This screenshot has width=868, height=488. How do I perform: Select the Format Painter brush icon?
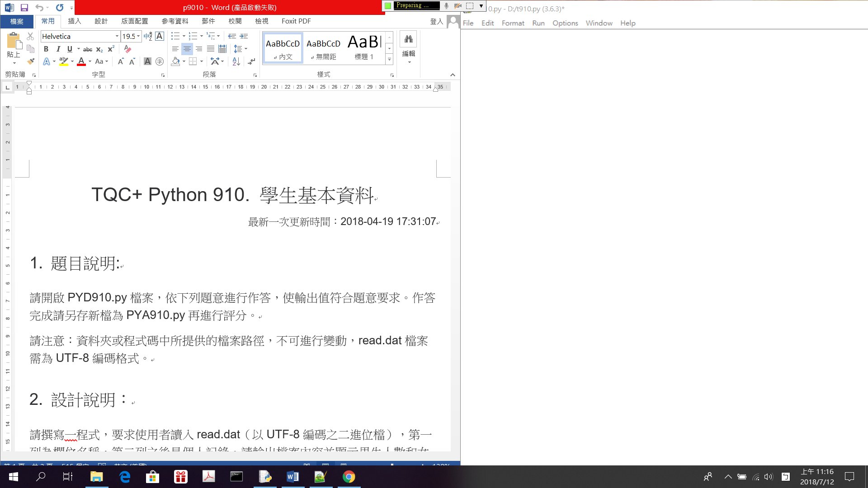30,61
